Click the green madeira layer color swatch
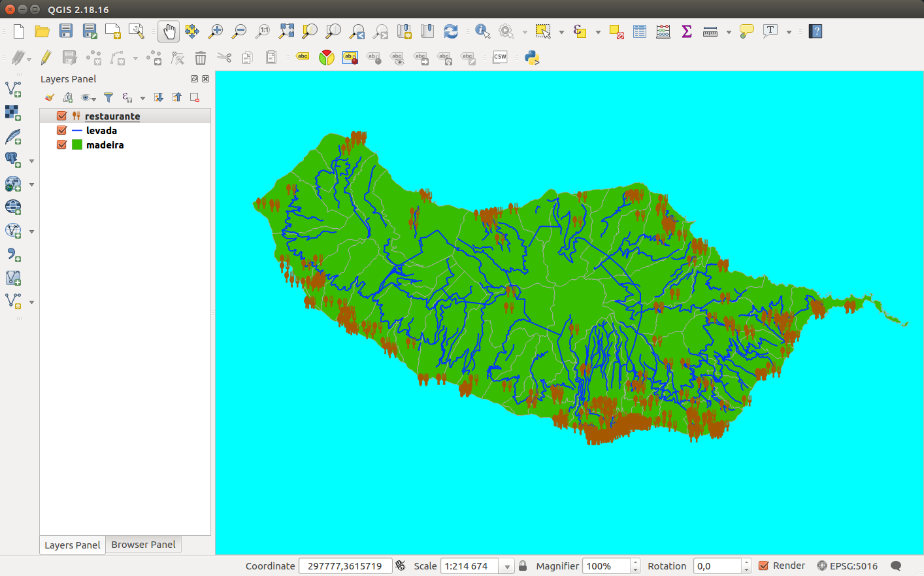This screenshot has width=924, height=576. point(77,145)
